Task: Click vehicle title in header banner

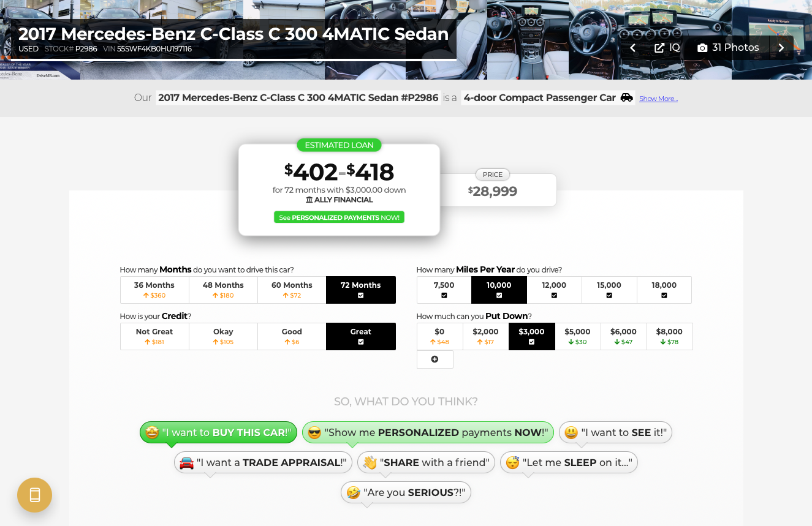Action: [233, 34]
